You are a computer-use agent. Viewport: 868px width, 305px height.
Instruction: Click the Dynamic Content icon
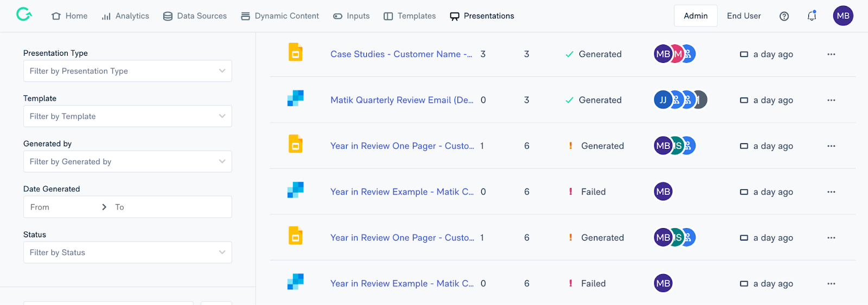point(245,16)
